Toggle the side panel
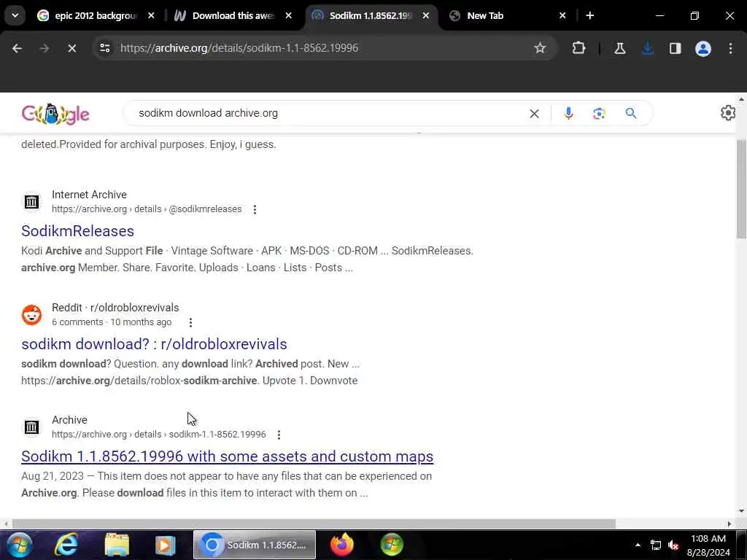Image resolution: width=747 pixels, height=560 pixels. [x=675, y=48]
